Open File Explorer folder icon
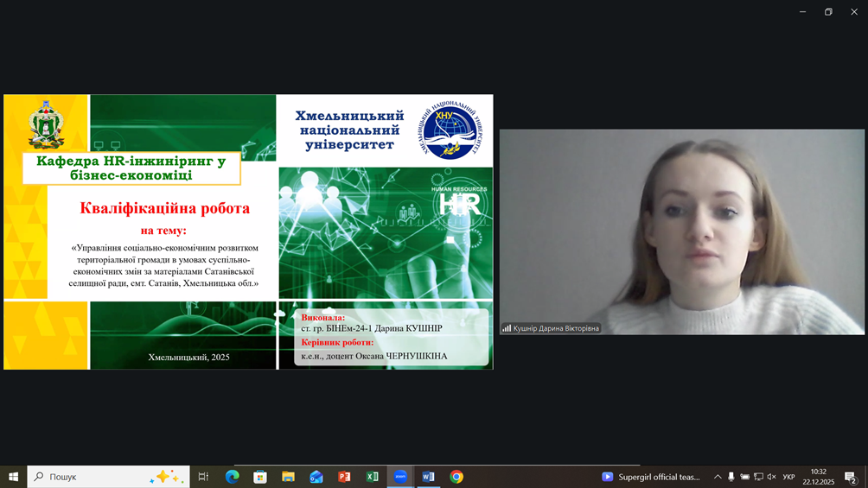This screenshot has height=488, width=868. pyautogui.click(x=288, y=477)
